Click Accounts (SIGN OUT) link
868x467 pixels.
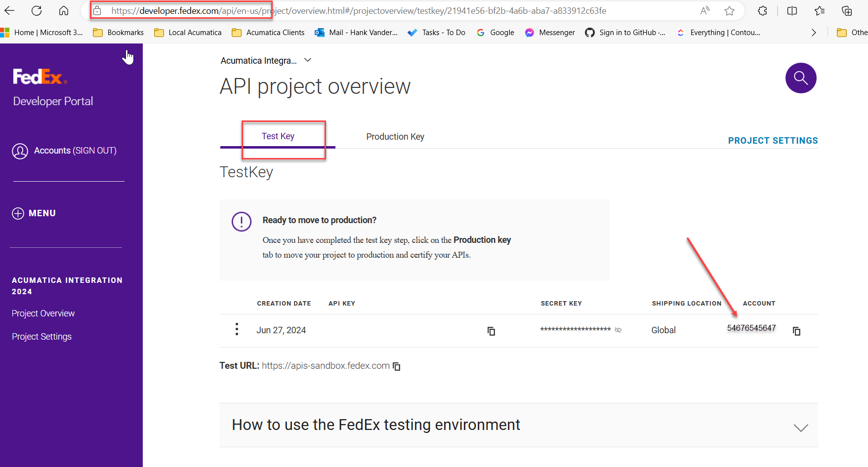75,151
